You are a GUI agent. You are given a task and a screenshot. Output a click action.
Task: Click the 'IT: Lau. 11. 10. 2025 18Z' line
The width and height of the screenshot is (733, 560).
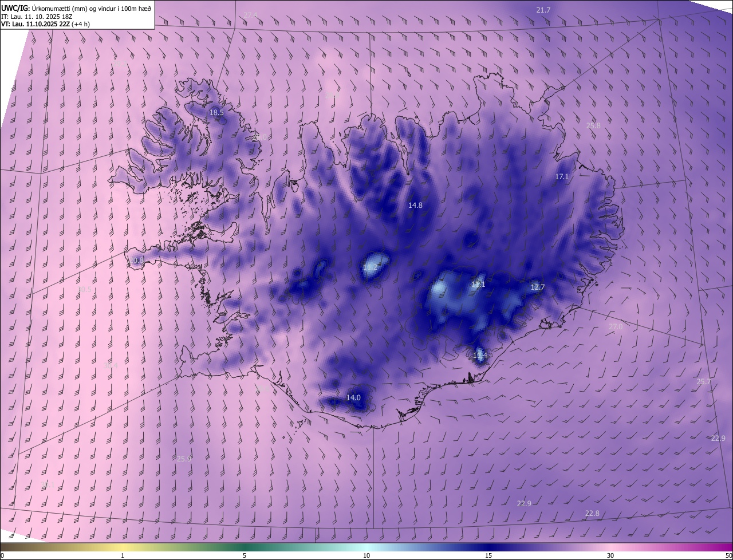[x=37, y=16]
